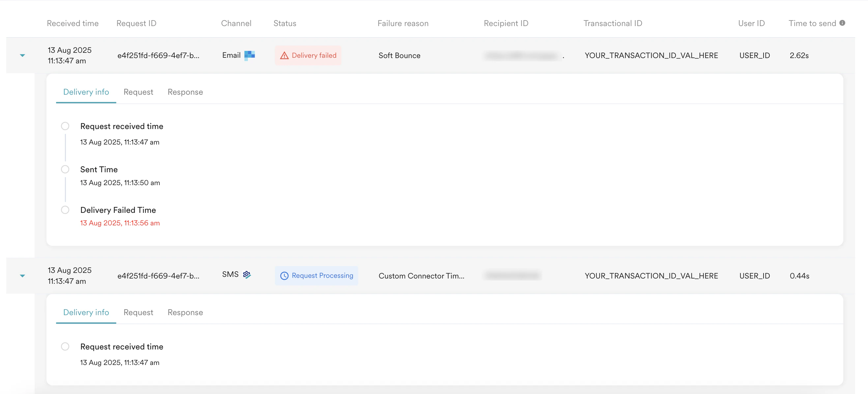The width and height of the screenshot is (868, 394).
Task: Click the Received time column header
Action: pos(72,23)
